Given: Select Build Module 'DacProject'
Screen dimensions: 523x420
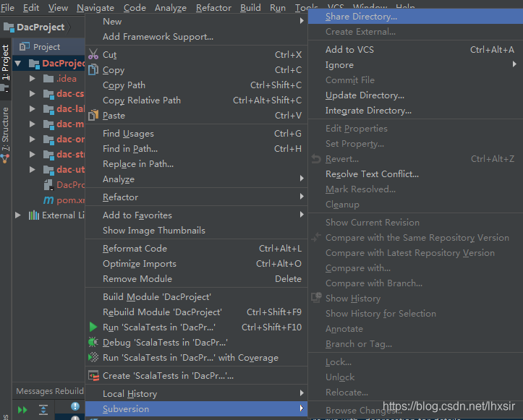Looking at the screenshot, I should [x=196, y=296].
